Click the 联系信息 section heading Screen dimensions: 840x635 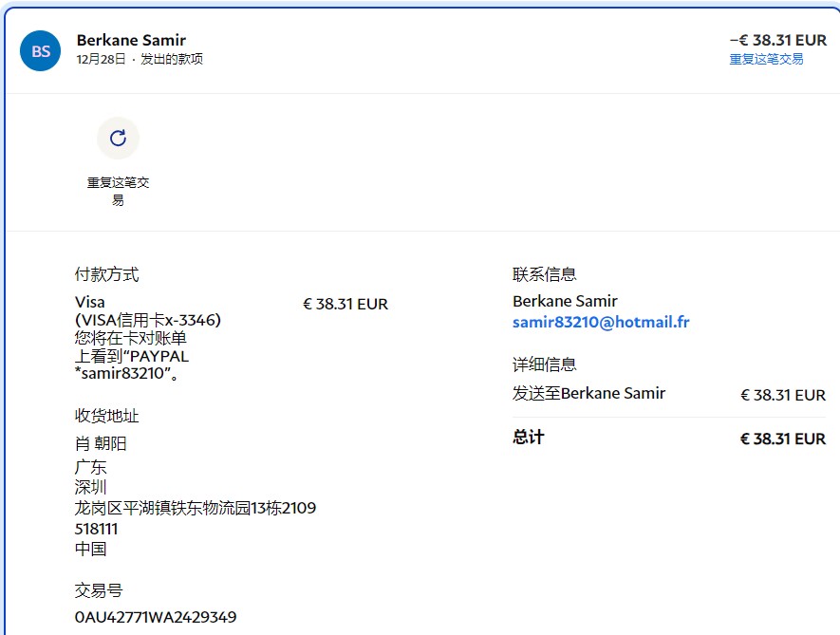(x=544, y=274)
